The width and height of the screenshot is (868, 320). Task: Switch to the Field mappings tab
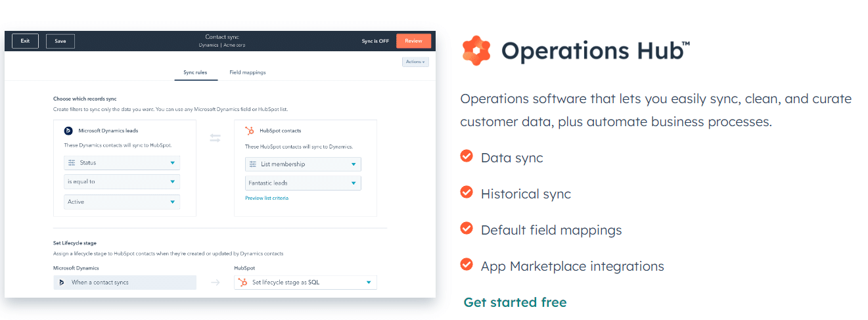[x=248, y=72]
